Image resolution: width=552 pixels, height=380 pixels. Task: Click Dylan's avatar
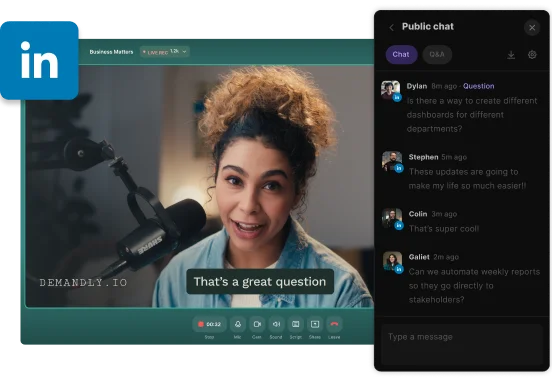click(390, 90)
